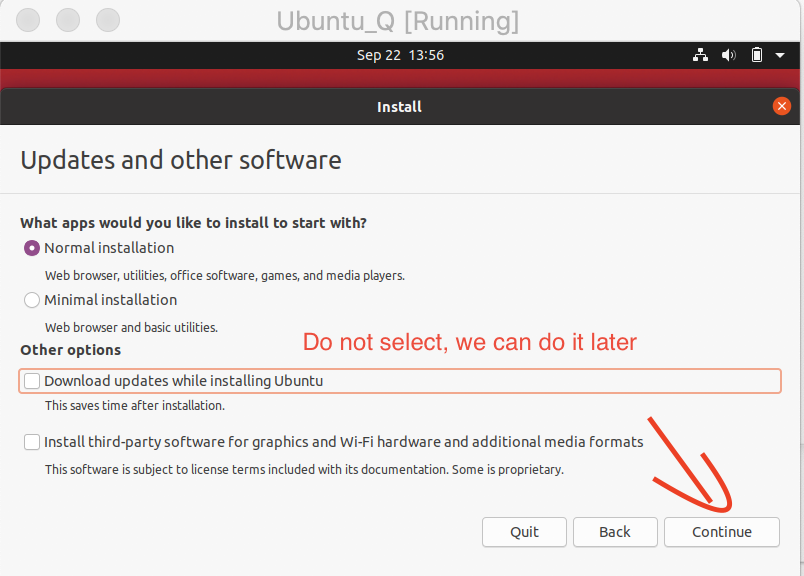Click the Other options section label

[x=70, y=350]
